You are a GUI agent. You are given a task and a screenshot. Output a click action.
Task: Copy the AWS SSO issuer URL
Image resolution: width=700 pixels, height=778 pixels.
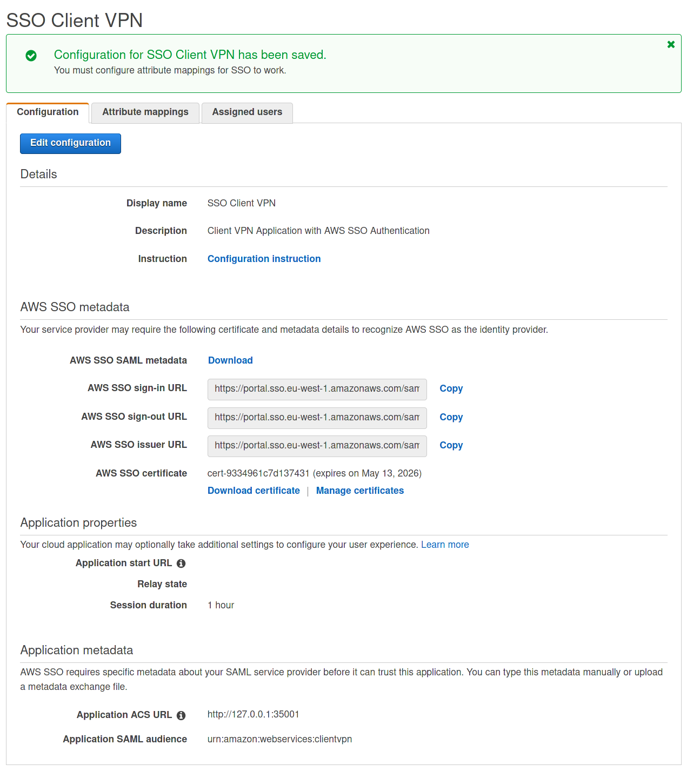click(x=451, y=445)
